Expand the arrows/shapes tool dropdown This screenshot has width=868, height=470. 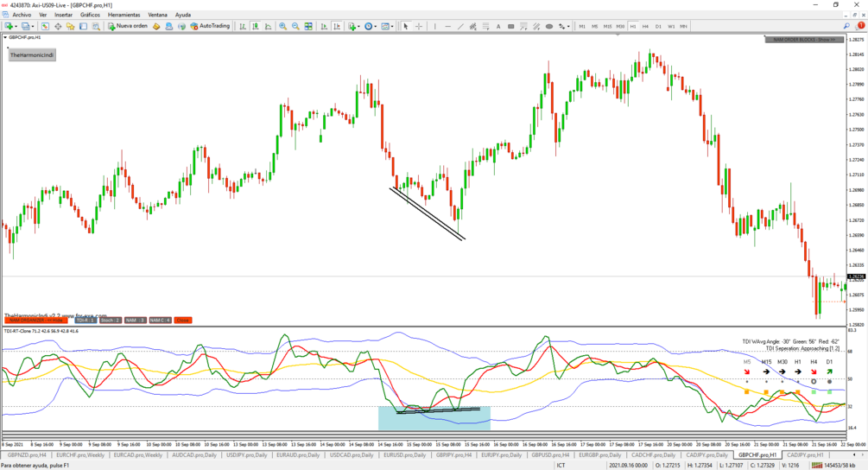(568, 26)
